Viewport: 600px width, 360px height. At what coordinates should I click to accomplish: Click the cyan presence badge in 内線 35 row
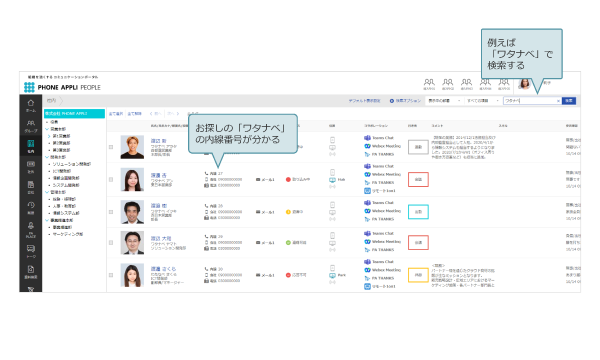pos(418,212)
